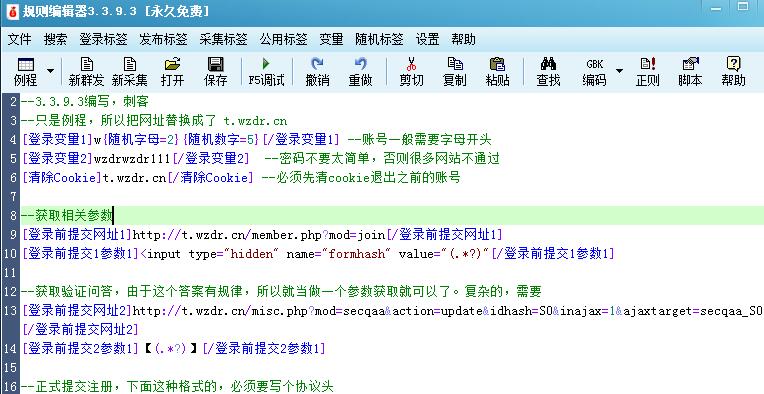Image resolution: width=764 pixels, height=394 pixels.
Task: Expand the GBK 编码 dropdown arrow
Action: pyautogui.click(x=619, y=72)
